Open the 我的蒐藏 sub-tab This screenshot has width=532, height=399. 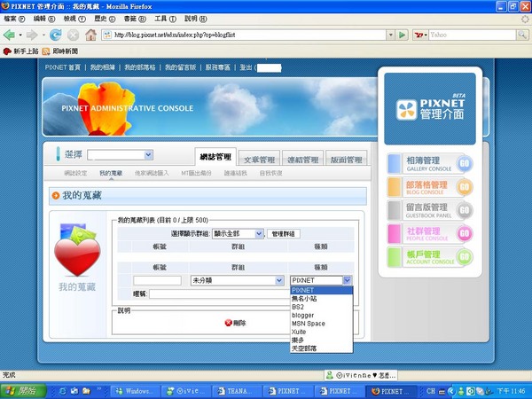click(x=111, y=173)
